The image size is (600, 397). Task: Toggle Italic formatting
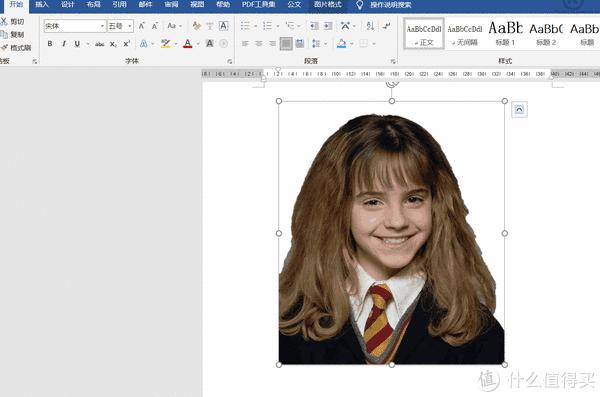tap(64, 44)
